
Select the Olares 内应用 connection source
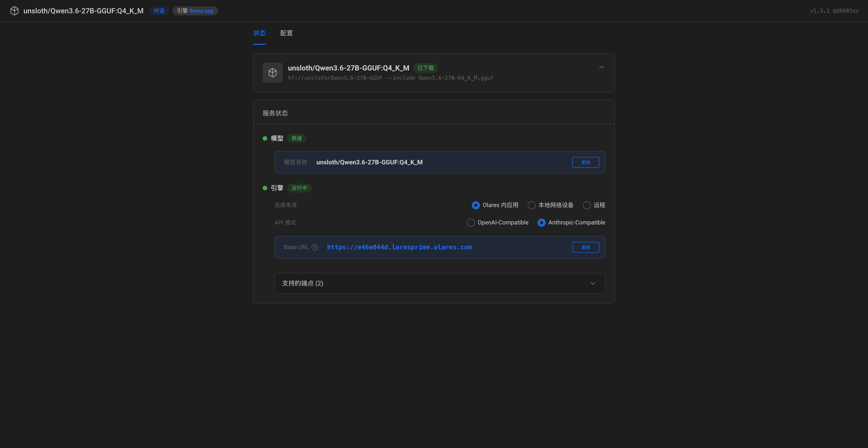[x=495, y=205]
